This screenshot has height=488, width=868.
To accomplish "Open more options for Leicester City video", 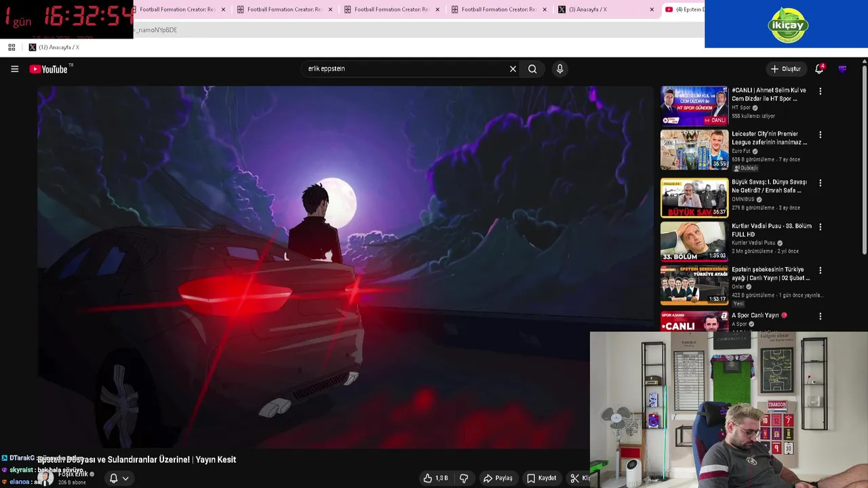I will pos(820,135).
